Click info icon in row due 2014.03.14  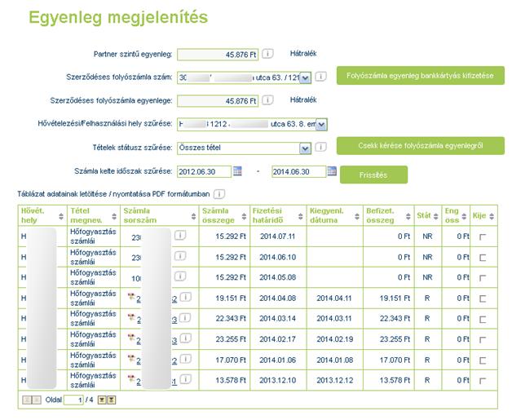(x=185, y=317)
